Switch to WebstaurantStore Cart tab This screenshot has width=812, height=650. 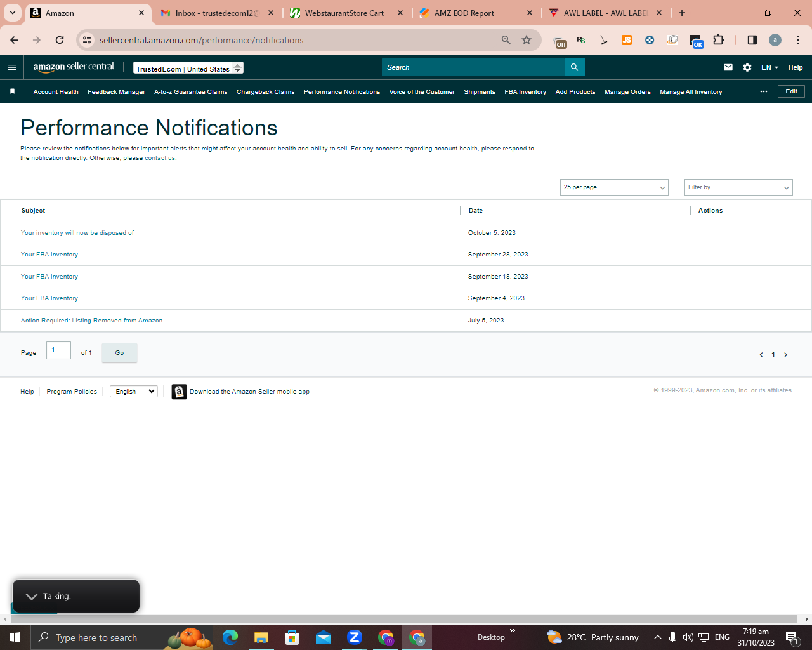coord(346,13)
